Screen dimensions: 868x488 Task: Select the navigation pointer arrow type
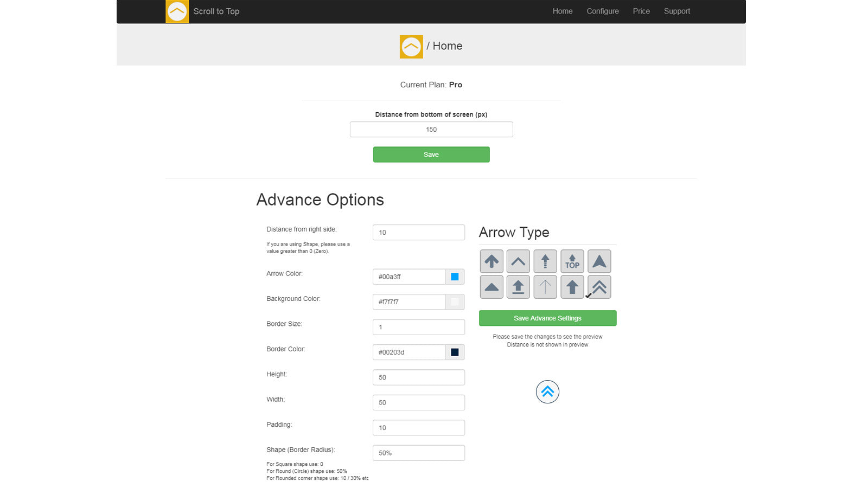point(599,261)
